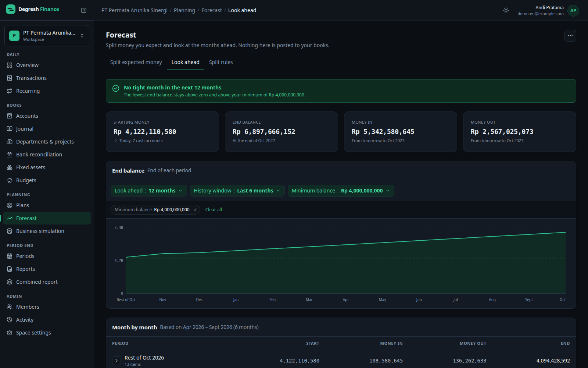Screen dimensions: 588x368
Task: Switch to Split expected money tab
Action: coord(136,62)
